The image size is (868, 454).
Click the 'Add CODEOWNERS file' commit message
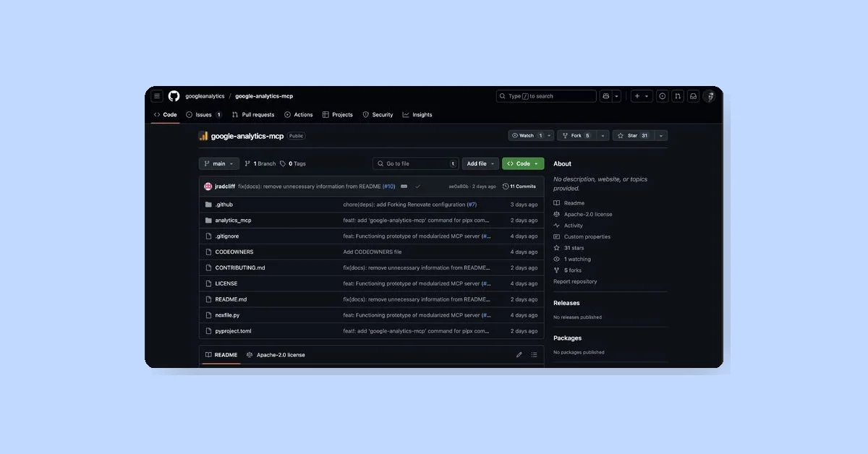[372, 252]
